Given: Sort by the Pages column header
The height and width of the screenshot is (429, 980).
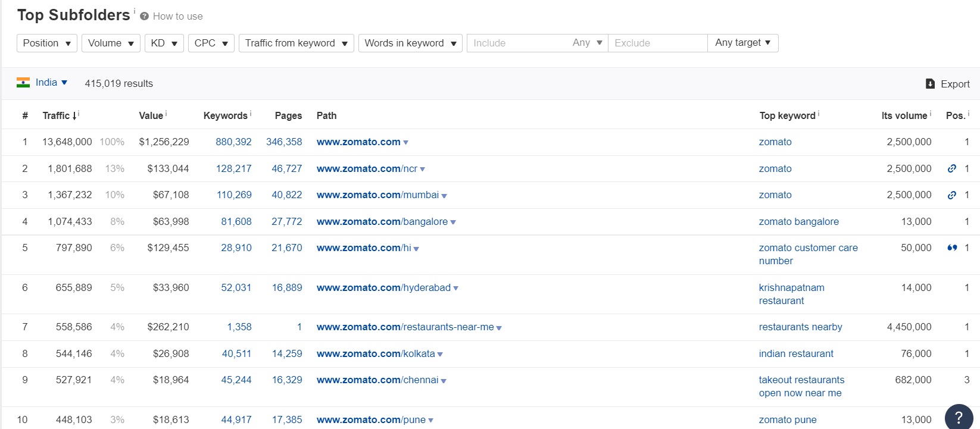Looking at the screenshot, I should [x=289, y=115].
